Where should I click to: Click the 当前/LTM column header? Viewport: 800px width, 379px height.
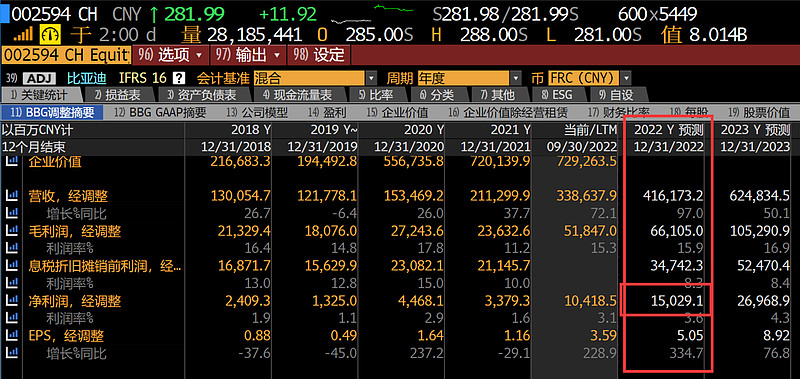tap(590, 130)
